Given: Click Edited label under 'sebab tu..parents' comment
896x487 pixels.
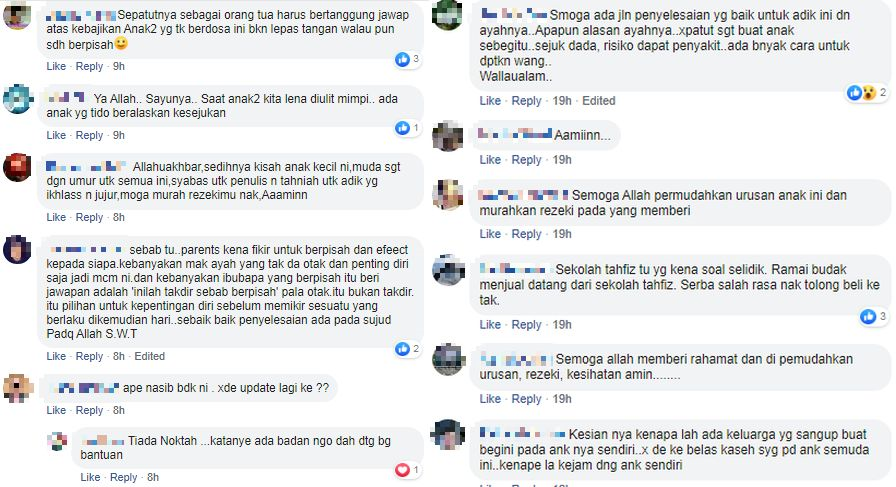Looking at the screenshot, I should point(150,356).
